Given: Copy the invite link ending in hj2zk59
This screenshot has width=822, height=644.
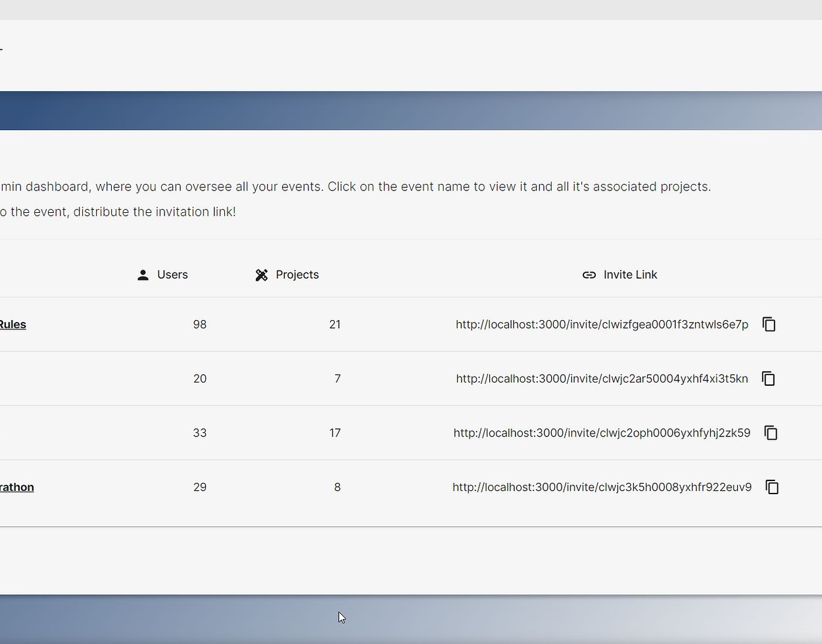Looking at the screenshot, I should click(771, 433).
